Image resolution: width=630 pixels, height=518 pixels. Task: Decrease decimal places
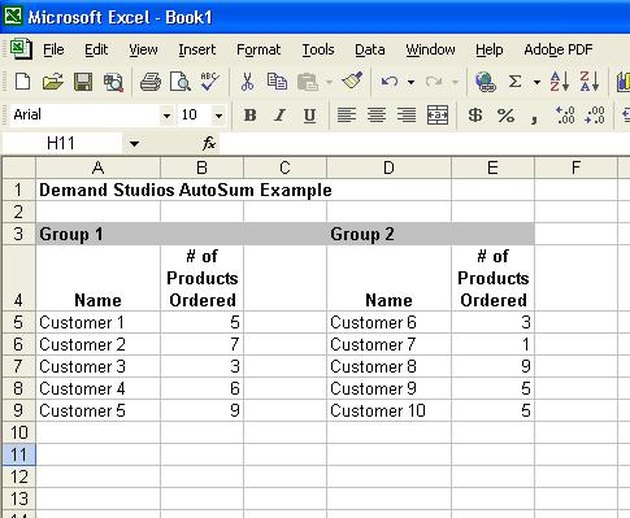595,115
